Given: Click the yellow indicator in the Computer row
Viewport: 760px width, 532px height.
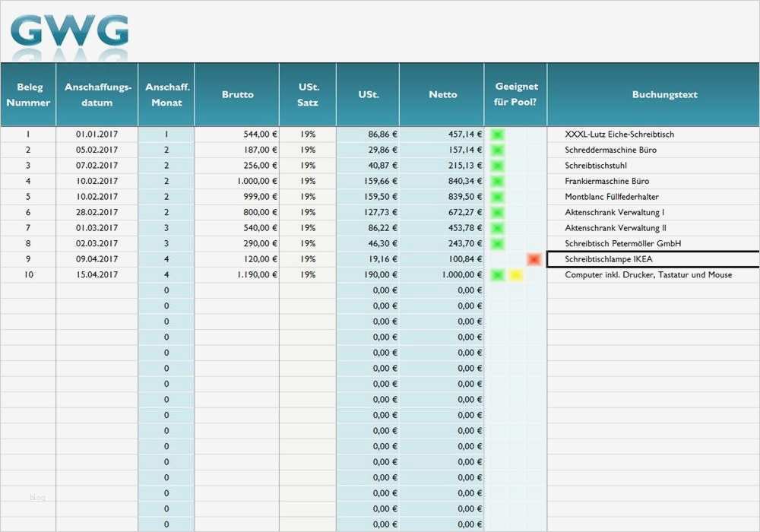Looking at the screenshot, I should [x=514, y=274].
